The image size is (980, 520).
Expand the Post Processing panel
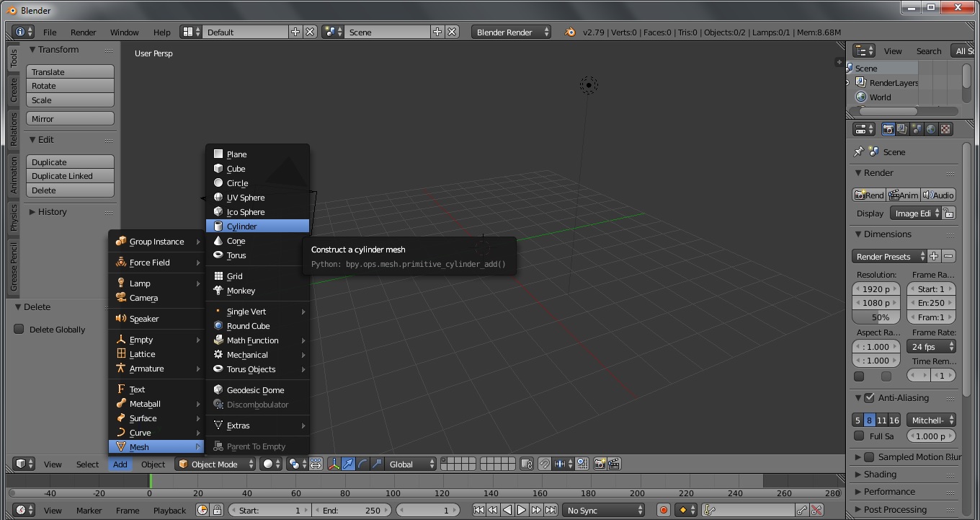tap(895, 509)
